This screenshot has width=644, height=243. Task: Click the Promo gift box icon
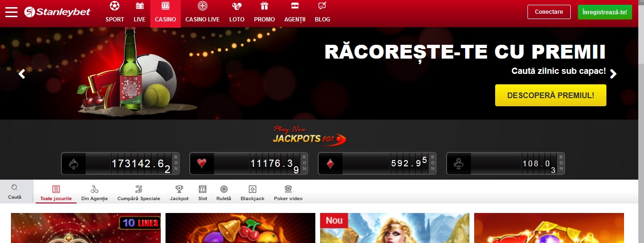tap(264, 6)
